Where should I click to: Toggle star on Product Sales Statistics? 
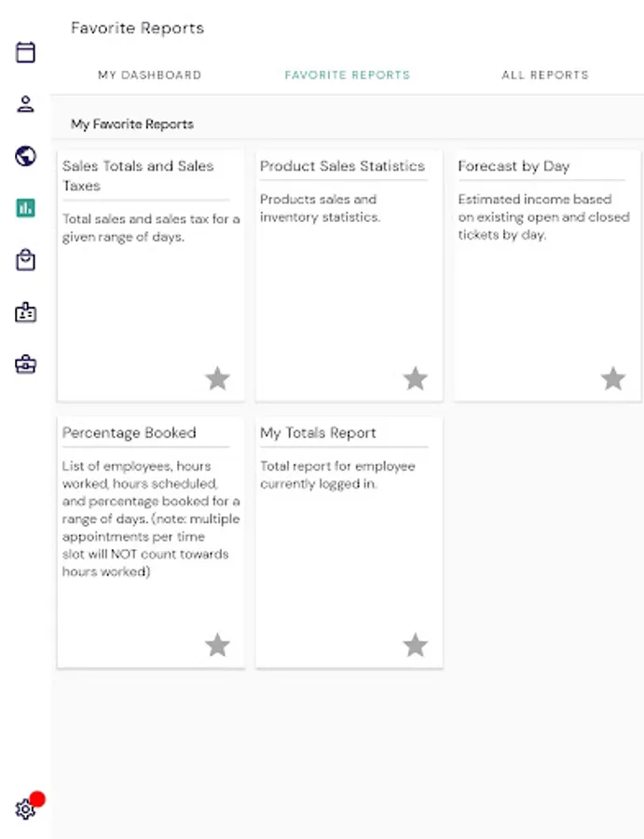click(416, 378)
